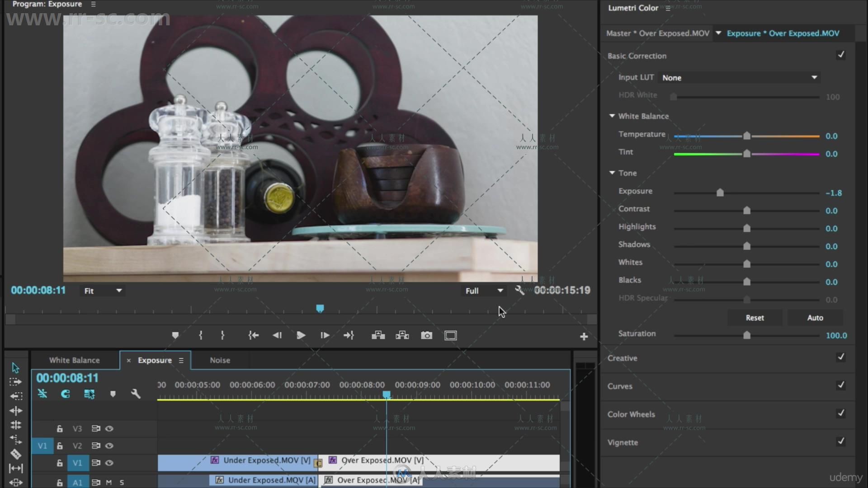Image resolution: width=868 pixels, height=488 pixels.
Task: Switch to the White Balance tab
Action: pyautogui.click(x=74, y=360)
